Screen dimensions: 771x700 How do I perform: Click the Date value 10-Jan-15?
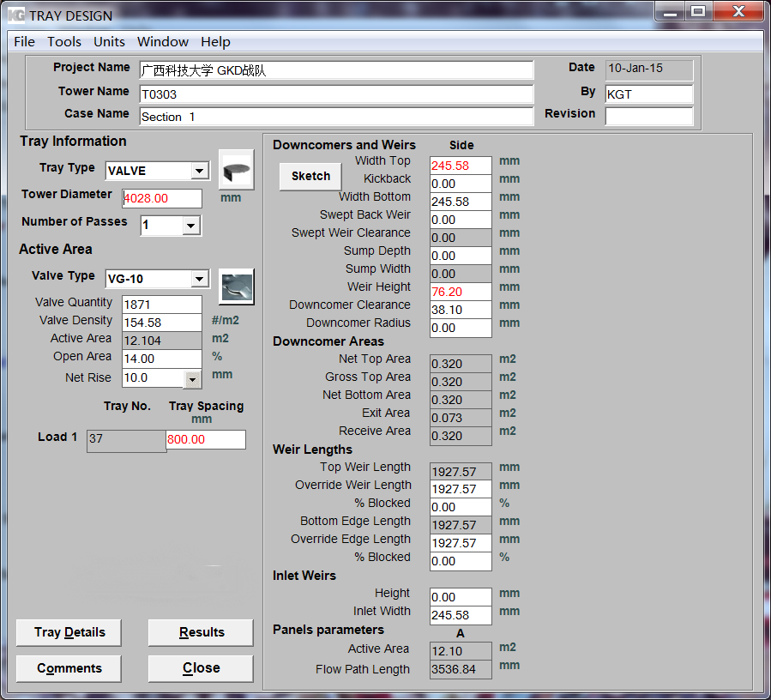(x=649, y=69)
